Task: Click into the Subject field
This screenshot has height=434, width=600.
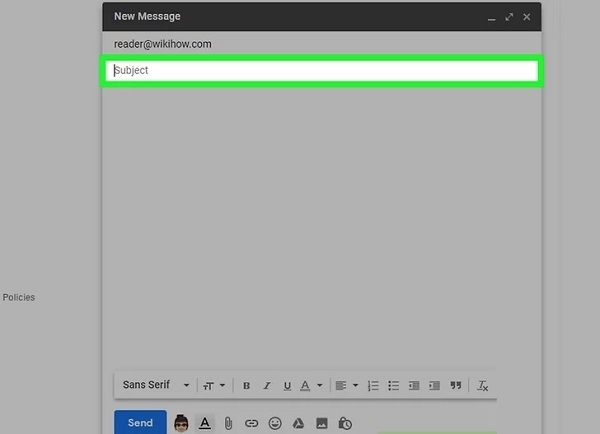Action: pos(320,71)
